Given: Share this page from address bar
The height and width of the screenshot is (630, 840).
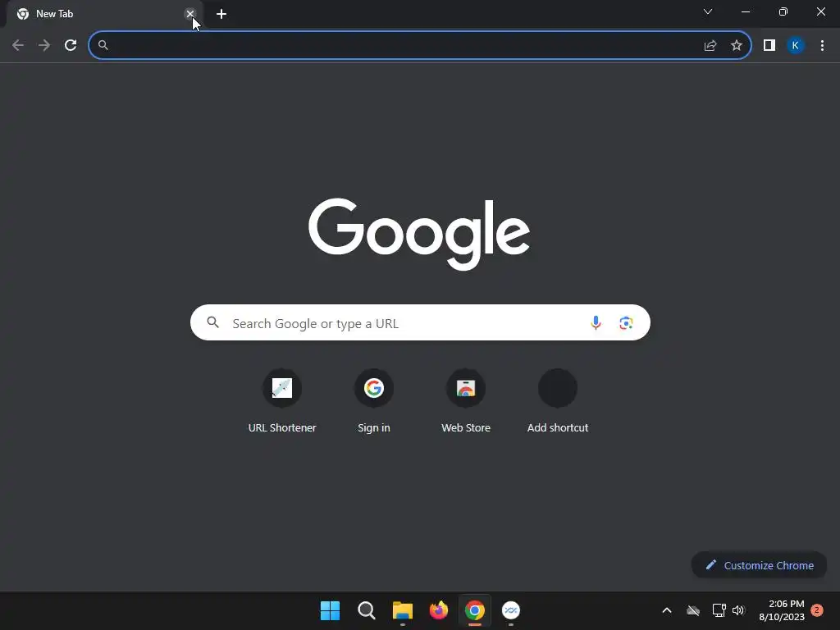Looking at the screenshot, I should tap(710, 46).
